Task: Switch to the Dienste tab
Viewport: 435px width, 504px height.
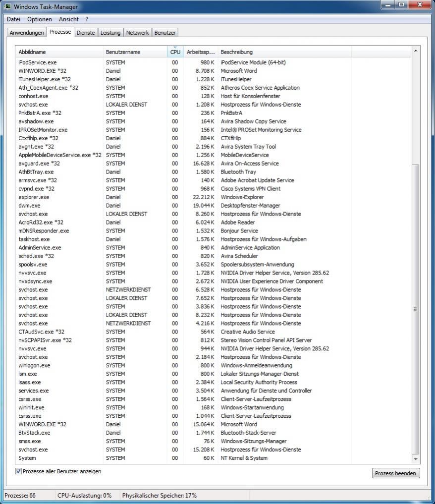Action: tap(86, 33)
